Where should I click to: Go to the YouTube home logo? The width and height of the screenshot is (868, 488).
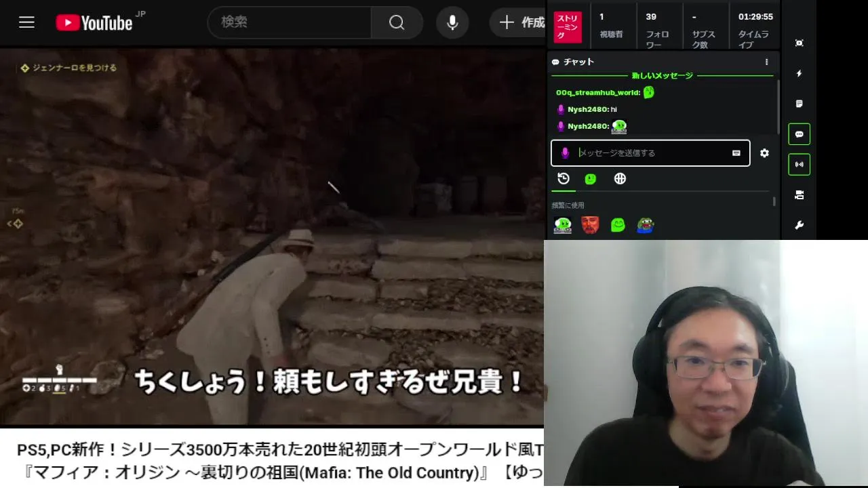[94, 23]
